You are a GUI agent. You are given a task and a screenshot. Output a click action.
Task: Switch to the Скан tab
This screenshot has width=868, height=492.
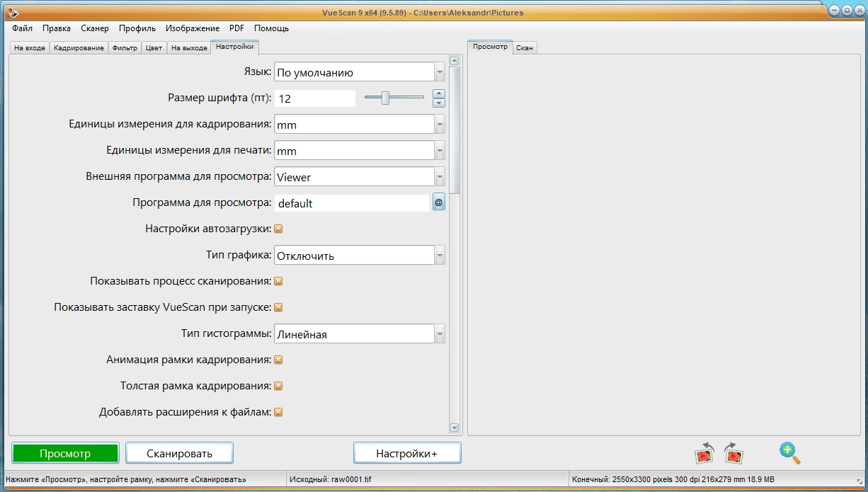(525, 48)
